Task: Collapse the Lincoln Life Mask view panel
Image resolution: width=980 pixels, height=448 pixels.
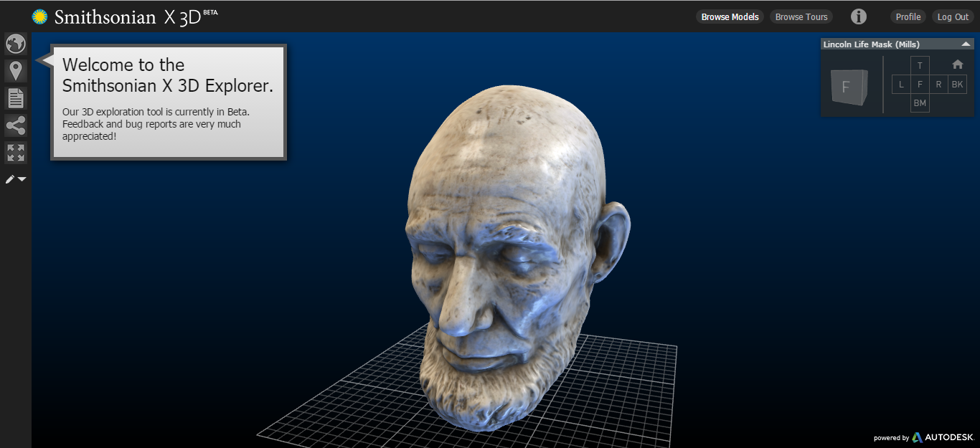Action: (x=966, y=44)
